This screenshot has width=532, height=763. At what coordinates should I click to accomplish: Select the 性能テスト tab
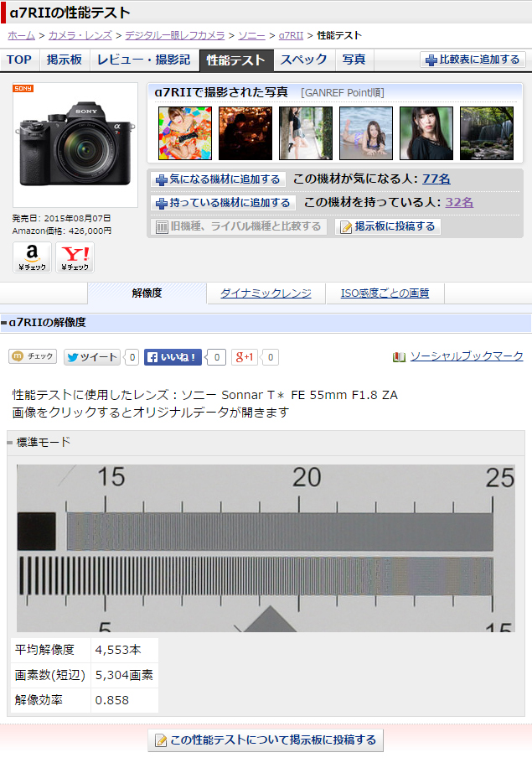pos(236,60)
